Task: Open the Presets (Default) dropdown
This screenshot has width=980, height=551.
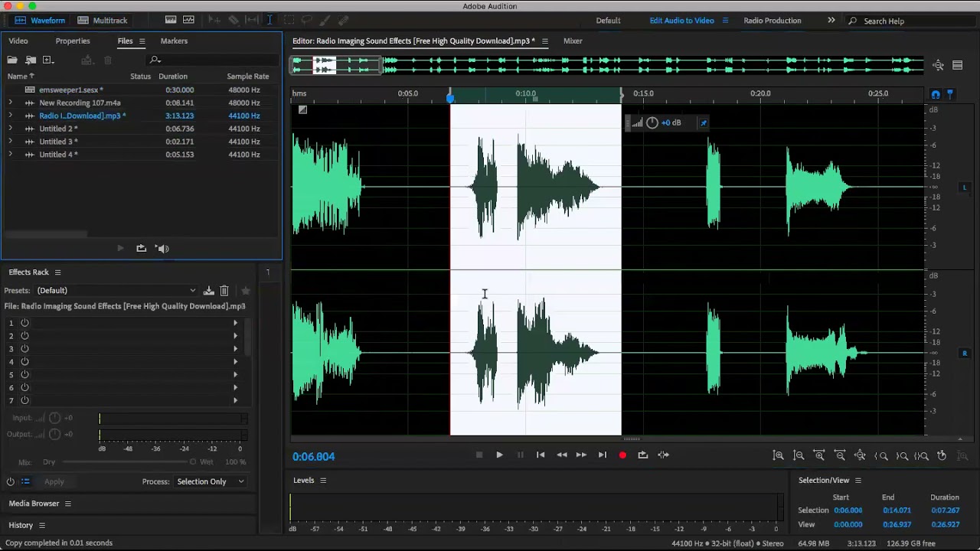Action: point(116,291)
